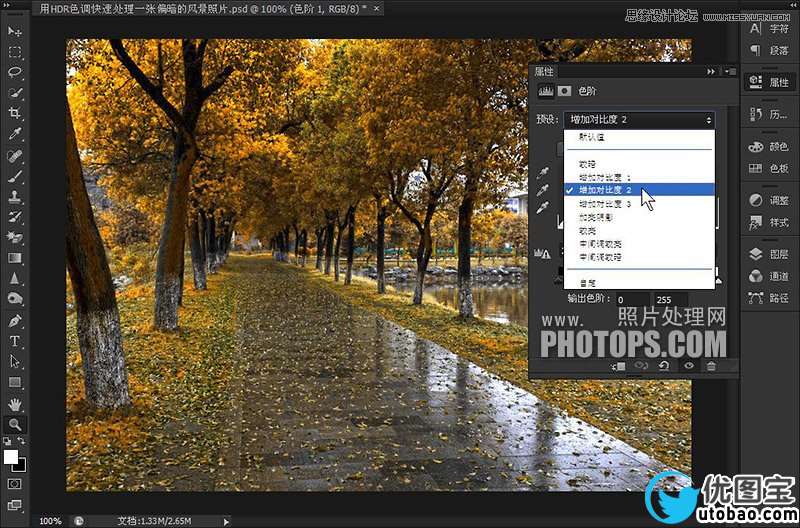This screenshot has height=528, width=800.
Task: Toggle layer visibility eye in Properties panel
Action: pyautogui.click(x=688, y=366)
